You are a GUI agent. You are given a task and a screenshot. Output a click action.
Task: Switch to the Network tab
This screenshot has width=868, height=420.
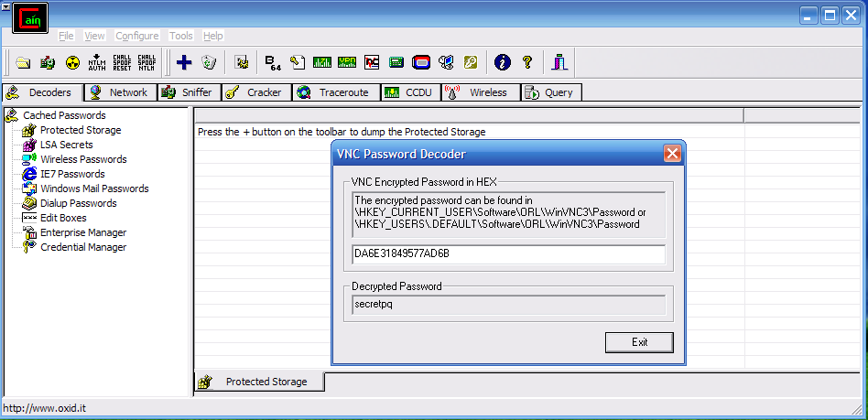coord(120,92)
